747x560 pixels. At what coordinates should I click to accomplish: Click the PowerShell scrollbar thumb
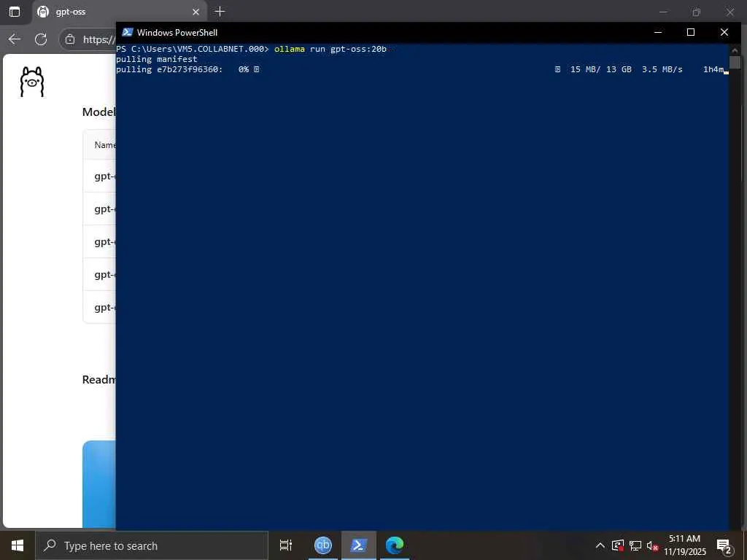[x=735, y=63]
